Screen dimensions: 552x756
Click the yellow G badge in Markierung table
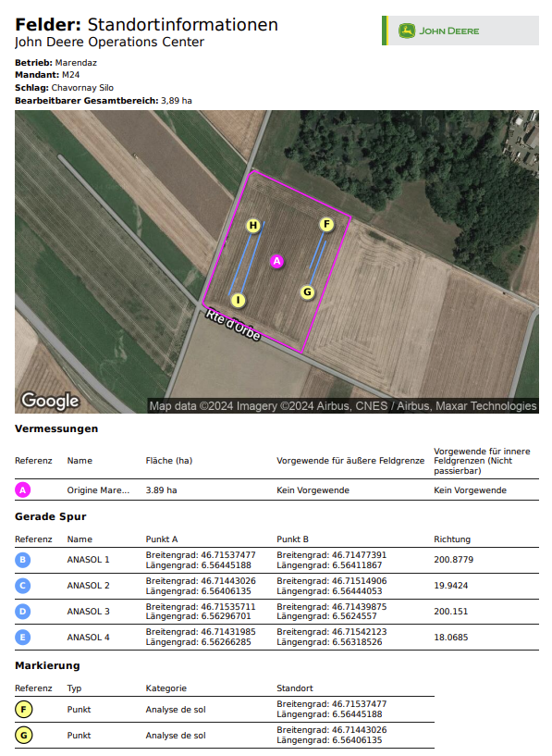(24, 736)
